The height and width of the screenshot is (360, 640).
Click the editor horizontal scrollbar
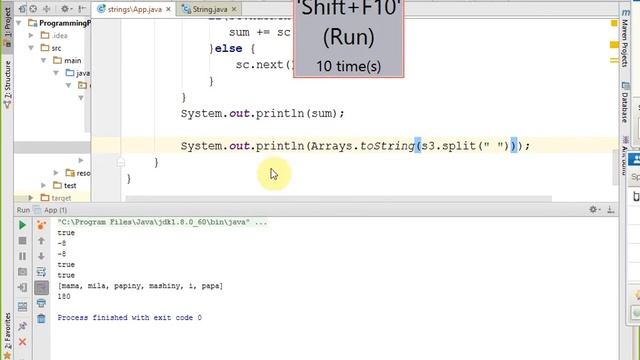(x=338, y=199)
